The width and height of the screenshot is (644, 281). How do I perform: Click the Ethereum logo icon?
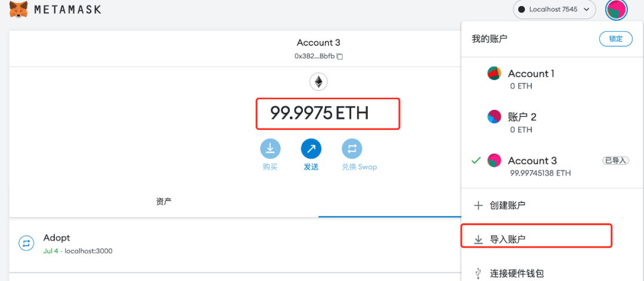coord(318,82)
